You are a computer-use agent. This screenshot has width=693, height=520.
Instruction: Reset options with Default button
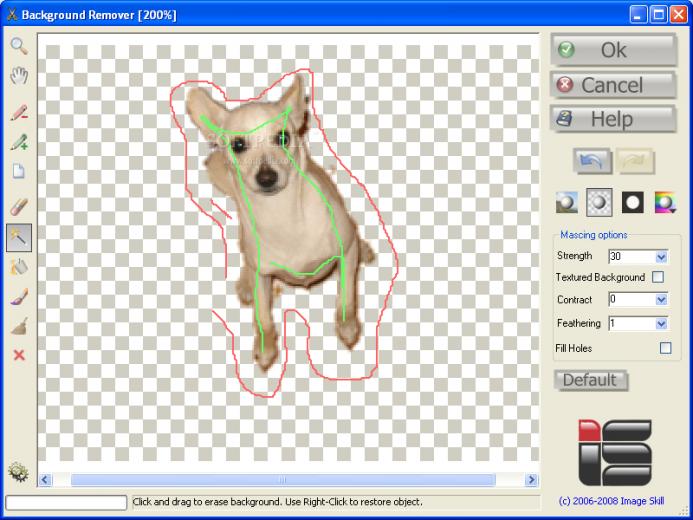point(590,380)
